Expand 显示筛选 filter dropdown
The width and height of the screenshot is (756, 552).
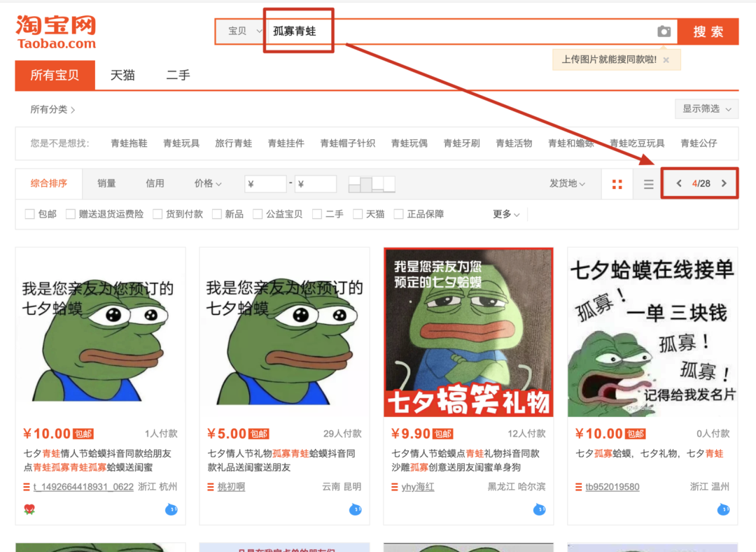tap(706, 109)
